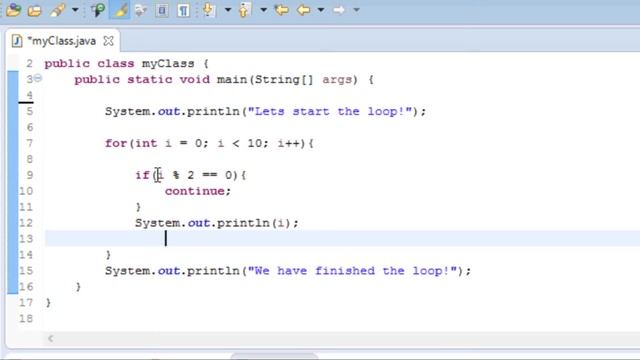Viewport: 640px width, 360px height.
Task: Click the Last Edit Location arrow icon
Action: point(281,10)
